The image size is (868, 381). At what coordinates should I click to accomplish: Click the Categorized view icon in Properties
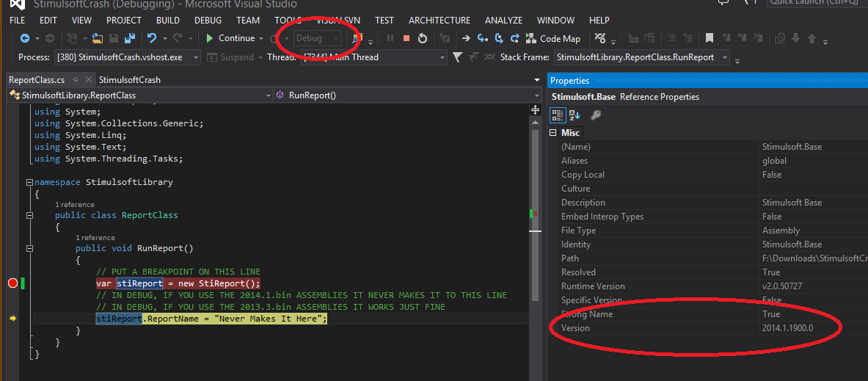click(x=558, y=115)
